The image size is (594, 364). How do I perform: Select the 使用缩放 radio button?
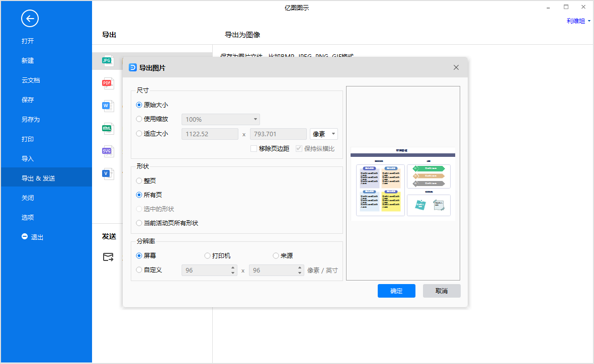point(139,119)
